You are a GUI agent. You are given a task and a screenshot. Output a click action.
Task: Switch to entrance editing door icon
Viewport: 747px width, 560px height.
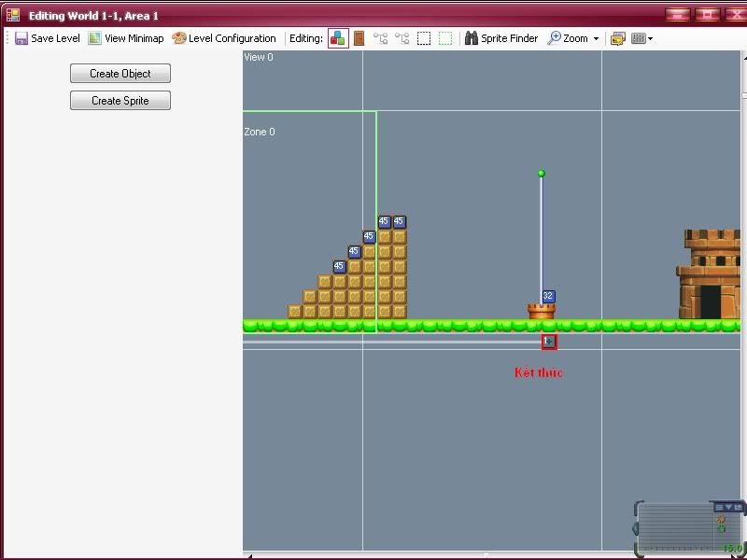coord(359,38)
